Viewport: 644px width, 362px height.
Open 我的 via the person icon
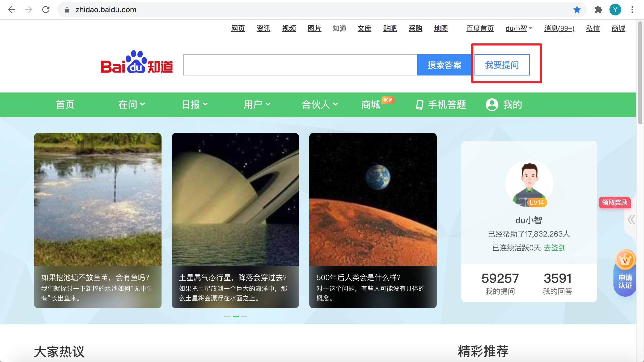pyautogui.click(x=492, y=105)
